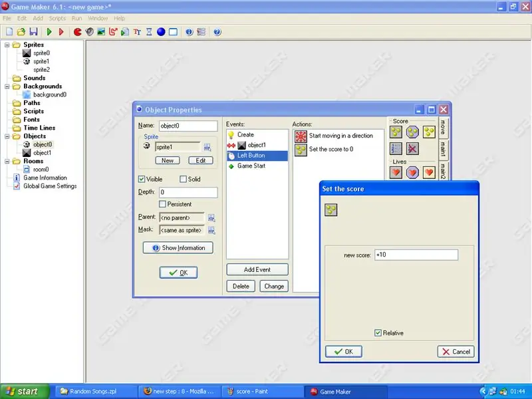The width and height of the screenshot is (532, 399).
Task: Open global game settings from toolbar
Action: (x=201, y=32)
